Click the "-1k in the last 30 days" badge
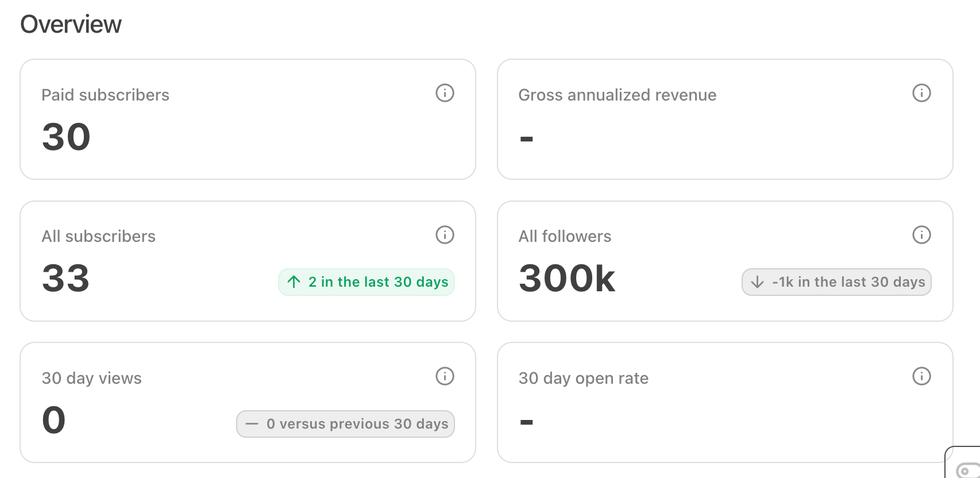Viewport: 980px width, 478px height. 836,282
